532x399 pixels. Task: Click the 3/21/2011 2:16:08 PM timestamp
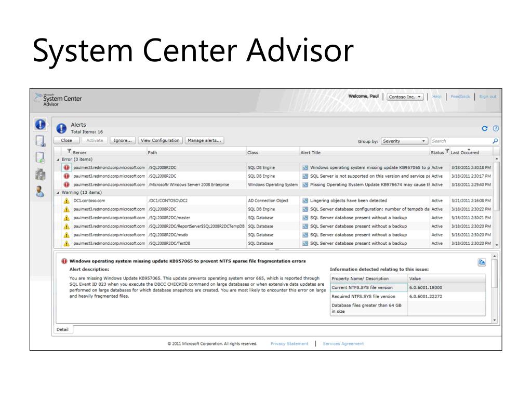pos(471,201)
